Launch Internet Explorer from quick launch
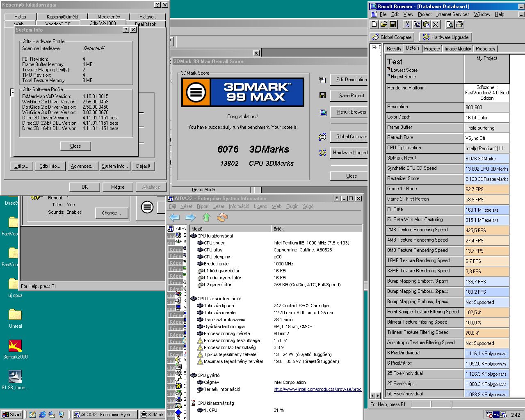Viewport: 525px width, 420px height. pyautogui.click(x=42, y=415)
